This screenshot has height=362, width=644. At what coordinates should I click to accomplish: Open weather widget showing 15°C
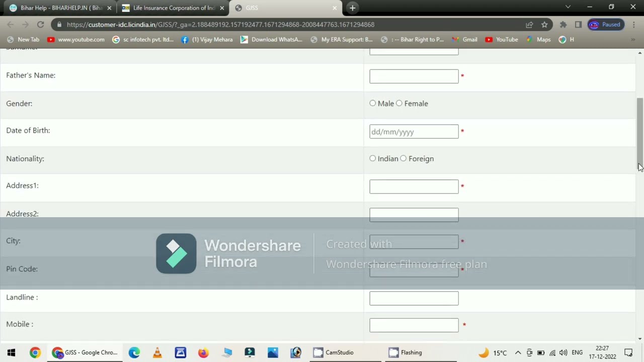(x=493, y=352)
